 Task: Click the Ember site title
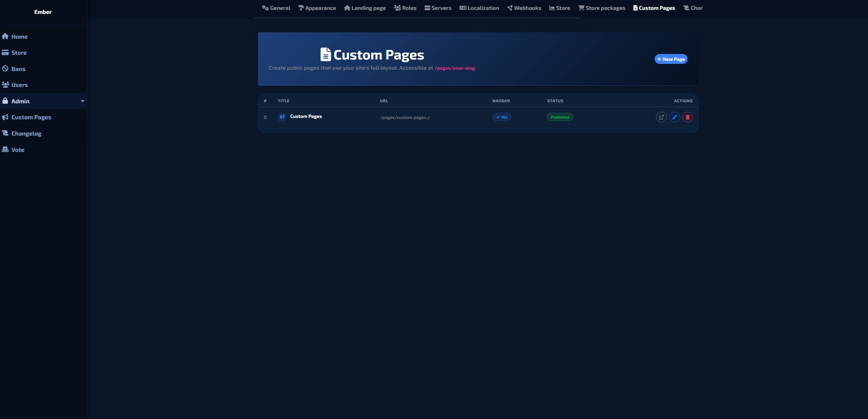coord(43,12)
